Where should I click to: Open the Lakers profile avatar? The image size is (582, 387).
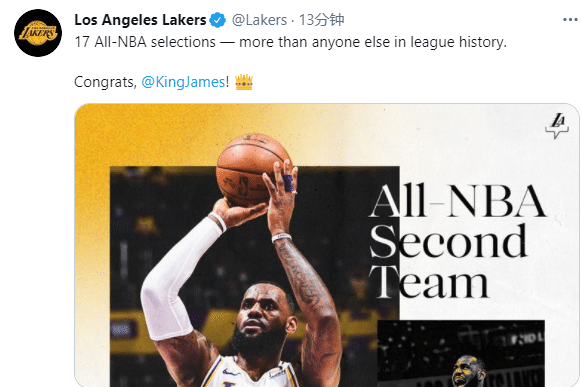[38, 33]
